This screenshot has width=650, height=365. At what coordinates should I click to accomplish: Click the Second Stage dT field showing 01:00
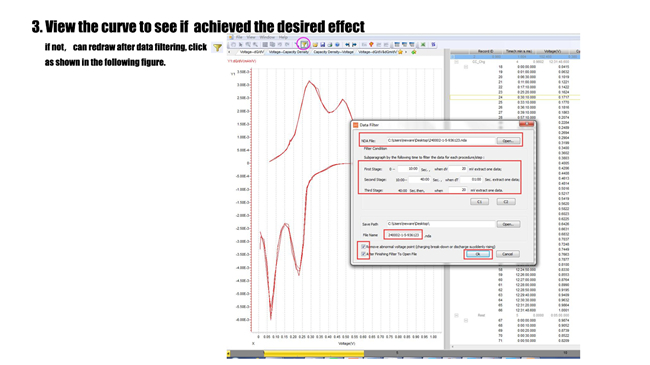tap(471, 180)
